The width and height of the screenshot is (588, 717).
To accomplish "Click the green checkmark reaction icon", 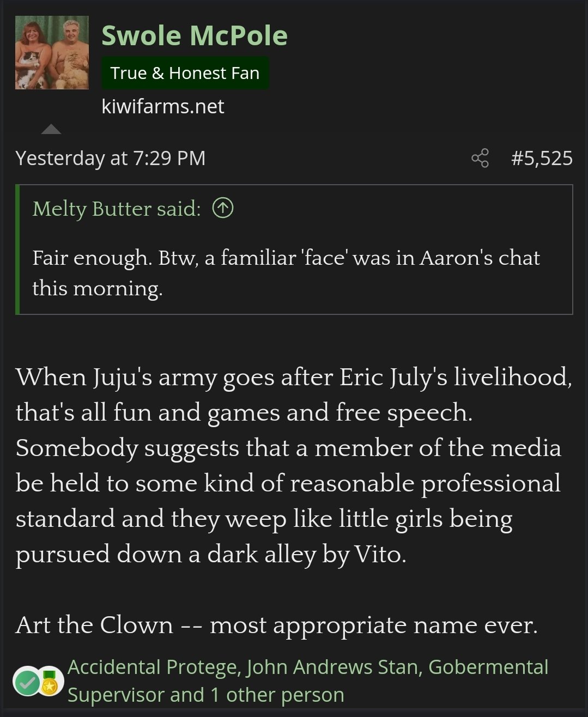I will point(27,682).
